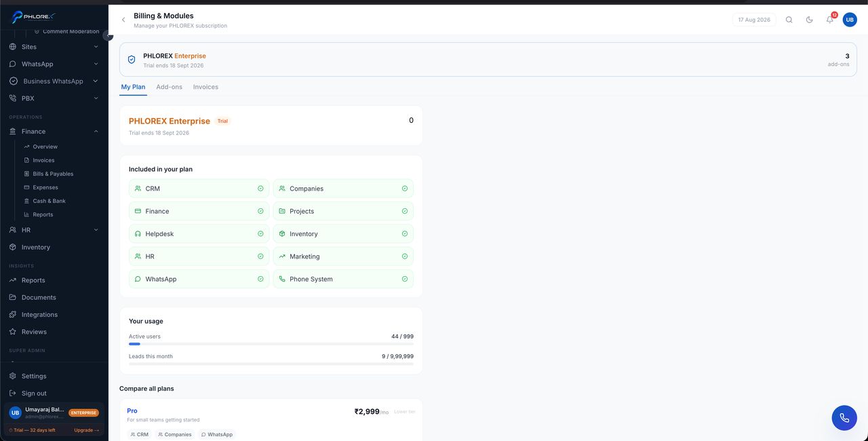Click the Sign out arrow icon
The height and width of the screenshot is (441, 868).
point(13,394)
